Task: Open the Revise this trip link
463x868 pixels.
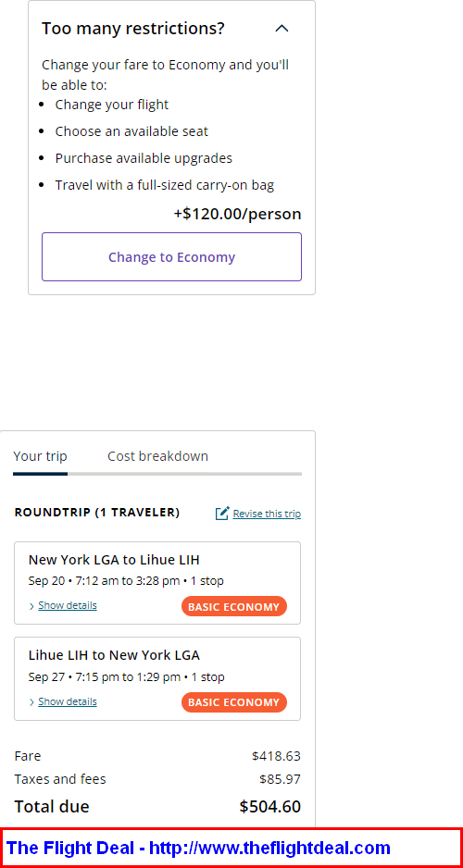Action: (x=267, y=514)
